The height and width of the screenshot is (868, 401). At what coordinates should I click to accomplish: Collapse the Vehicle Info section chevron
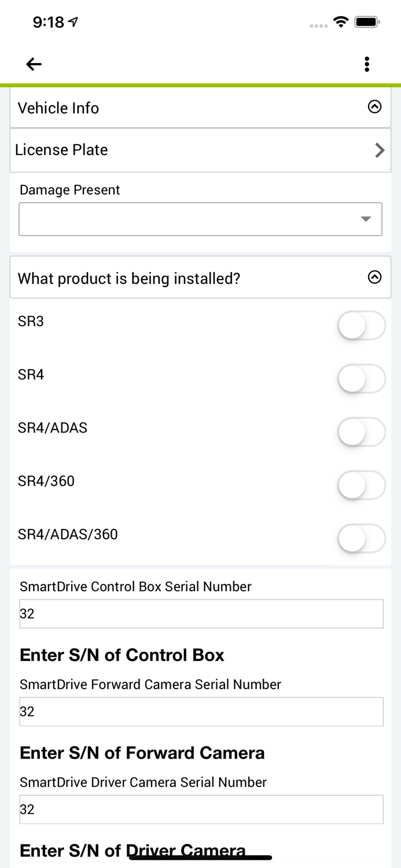click(x=375, y=106)
